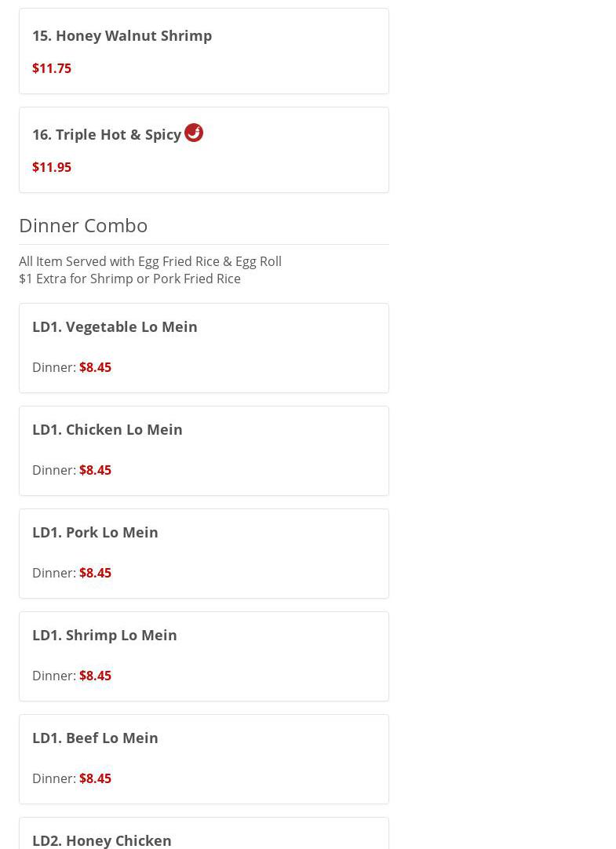Click the Beef Lo Mein dinner price

point(95,778)
